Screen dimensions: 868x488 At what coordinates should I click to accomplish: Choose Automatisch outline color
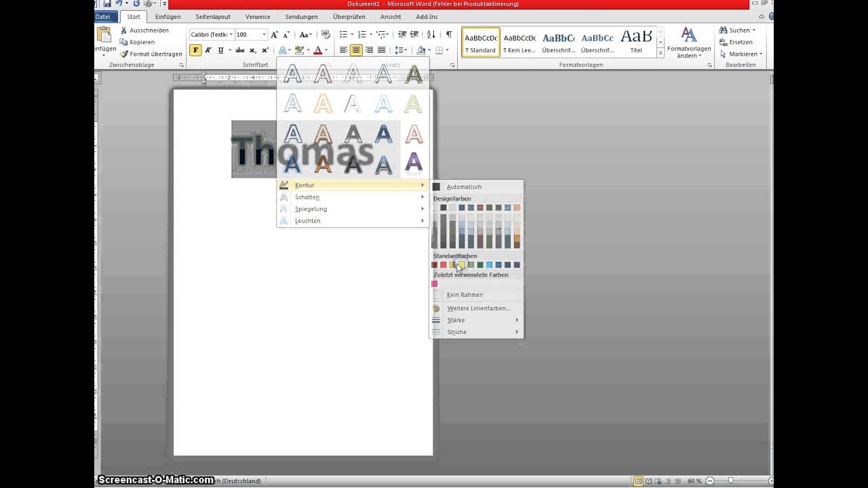[477, 186]
